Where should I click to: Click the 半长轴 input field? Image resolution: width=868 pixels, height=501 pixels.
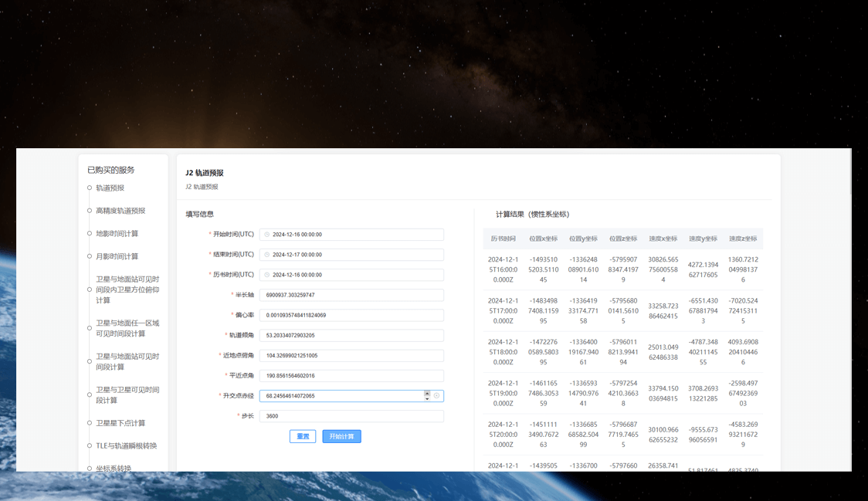point(351,295)
